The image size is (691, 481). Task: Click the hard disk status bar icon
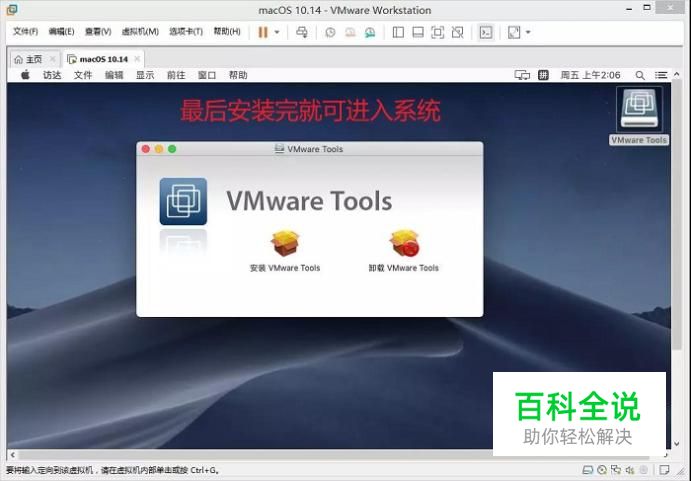pos(587,470)
